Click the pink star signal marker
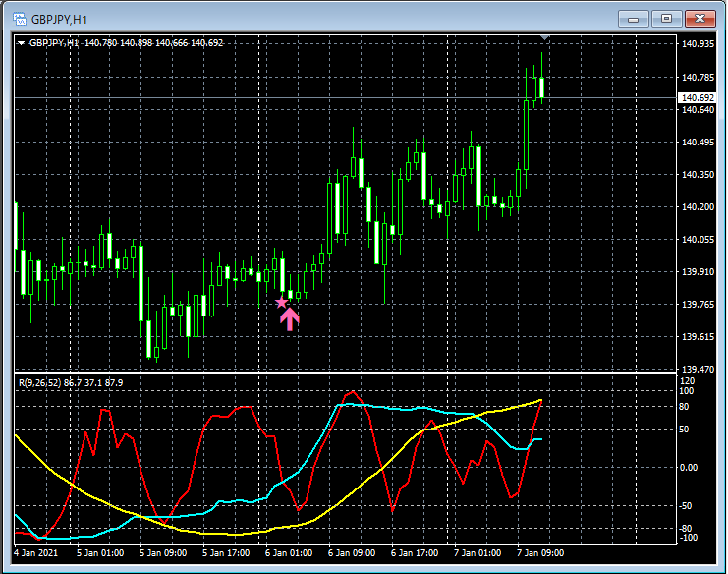Viewport: 728px width, 574px height. pos(282,302)
